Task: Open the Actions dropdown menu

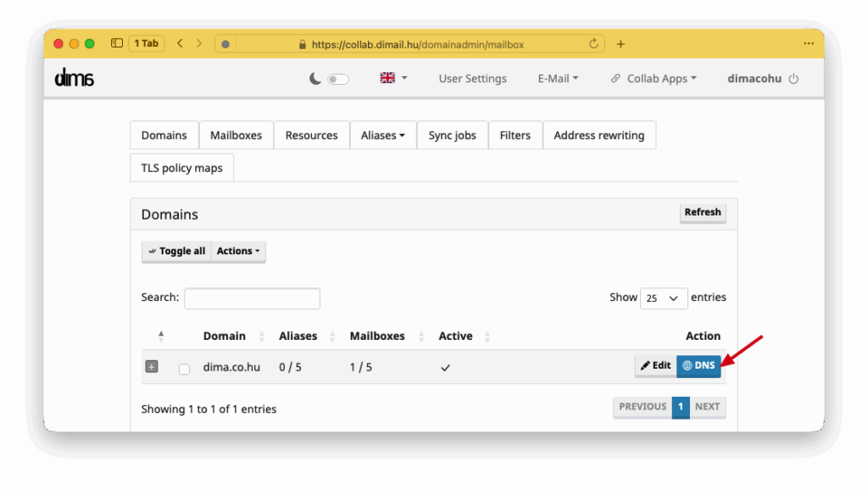Action: click(x=238, y=252)
